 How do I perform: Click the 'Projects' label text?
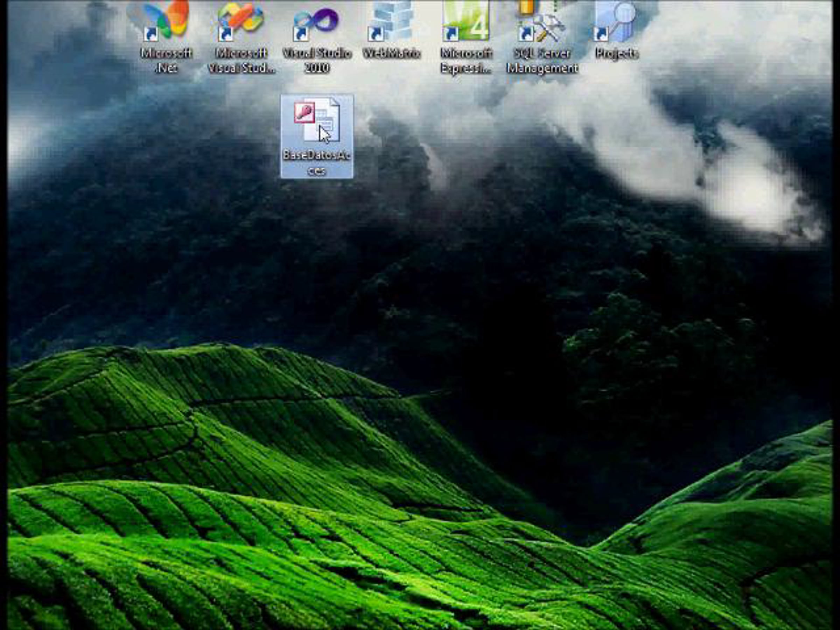(616, 54)
